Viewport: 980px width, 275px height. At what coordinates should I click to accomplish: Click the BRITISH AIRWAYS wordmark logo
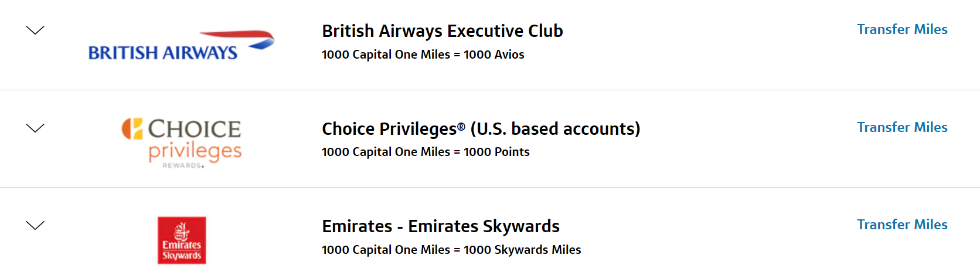coord(163,53)
